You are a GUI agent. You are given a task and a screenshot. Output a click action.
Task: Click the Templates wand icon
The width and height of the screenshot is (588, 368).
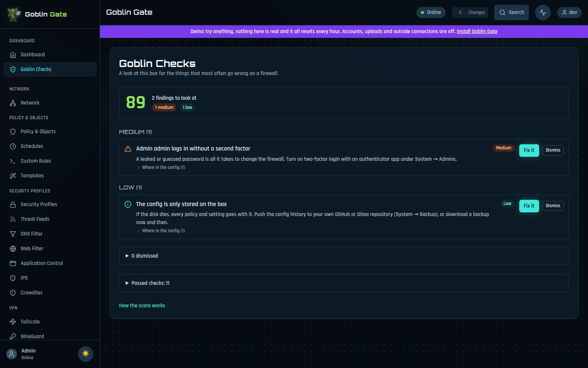coord(13,176)
